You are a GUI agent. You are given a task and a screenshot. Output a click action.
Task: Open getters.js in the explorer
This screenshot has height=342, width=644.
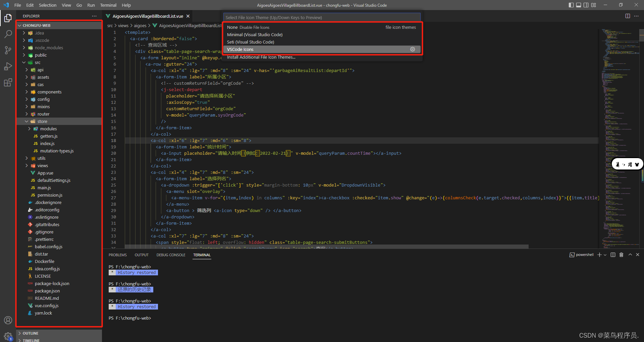click(59, 136)
